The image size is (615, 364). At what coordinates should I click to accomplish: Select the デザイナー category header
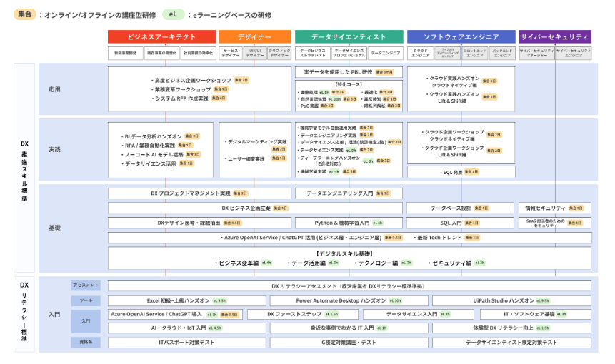pos(254,36)
